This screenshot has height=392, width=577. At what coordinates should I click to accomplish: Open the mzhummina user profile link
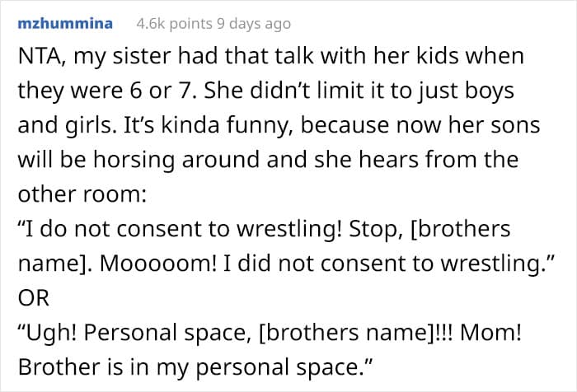pyautogui.click(x=65, y=24)
